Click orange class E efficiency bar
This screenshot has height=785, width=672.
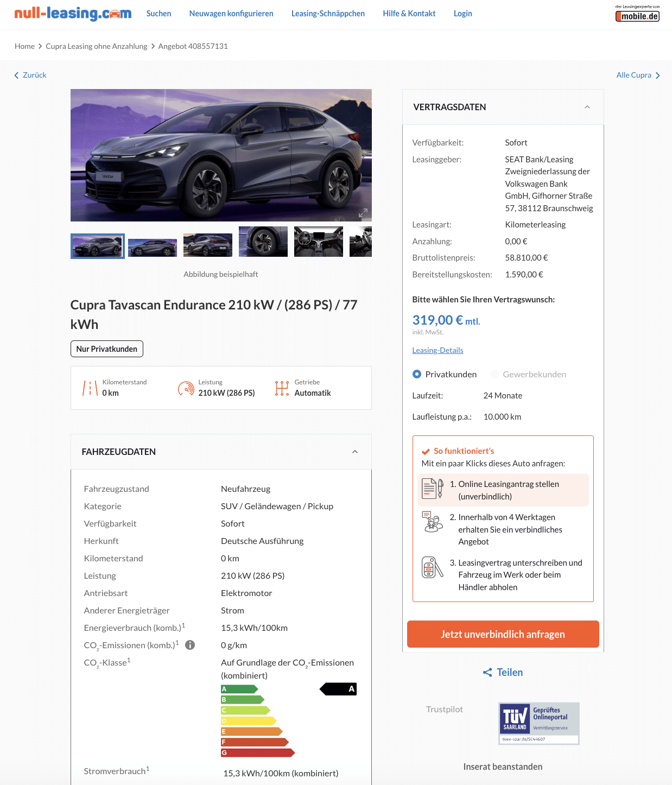point(252,732)
